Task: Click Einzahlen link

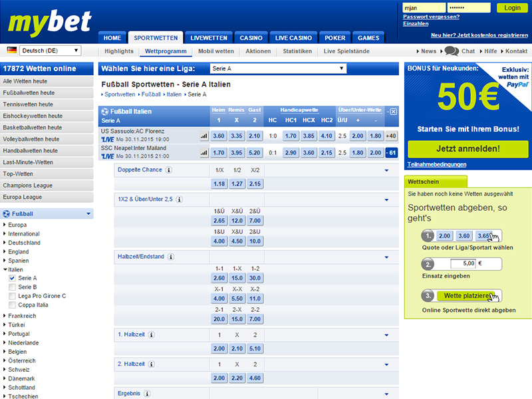Action: point(416,24)
